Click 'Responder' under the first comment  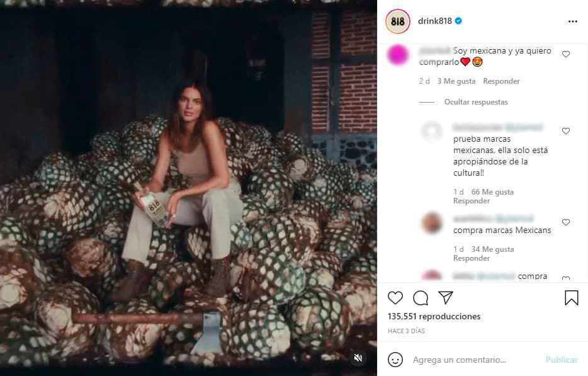(500, 81)
